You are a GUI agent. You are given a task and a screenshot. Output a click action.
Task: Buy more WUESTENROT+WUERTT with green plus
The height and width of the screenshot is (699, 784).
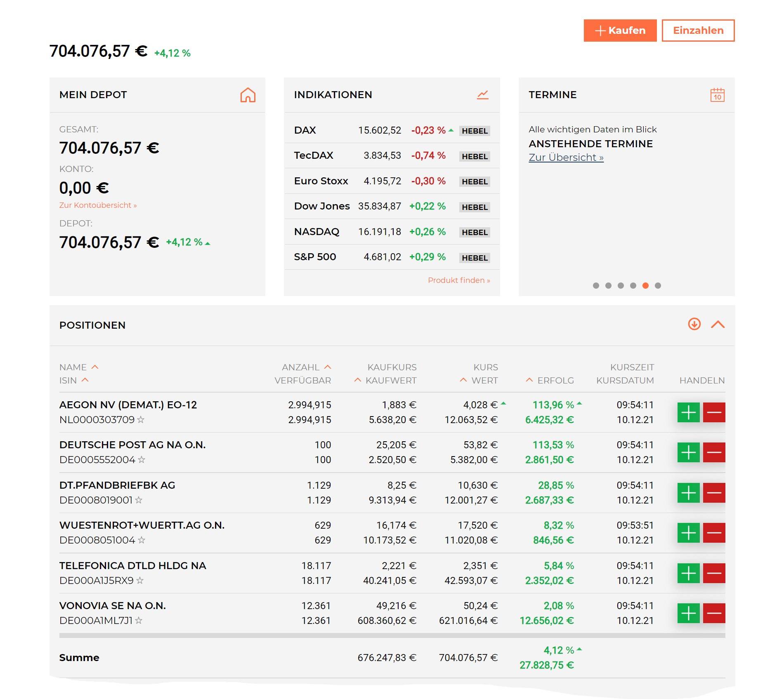pyautogui.click(x=689, y=533)
